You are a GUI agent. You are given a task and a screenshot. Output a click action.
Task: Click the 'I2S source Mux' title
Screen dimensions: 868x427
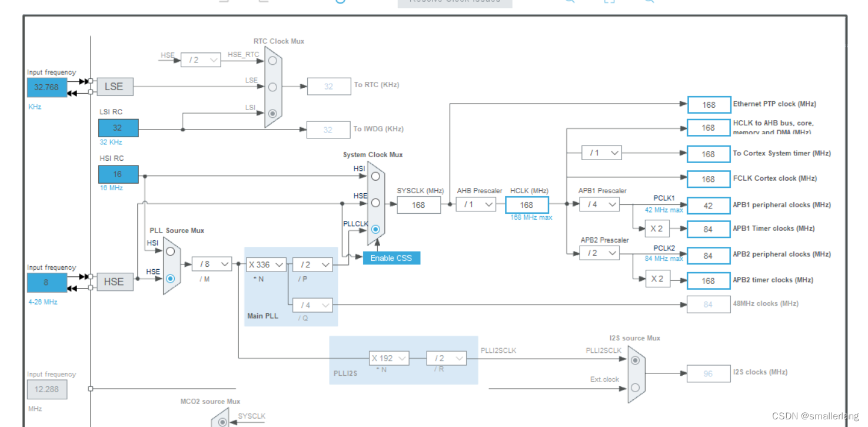635,338
